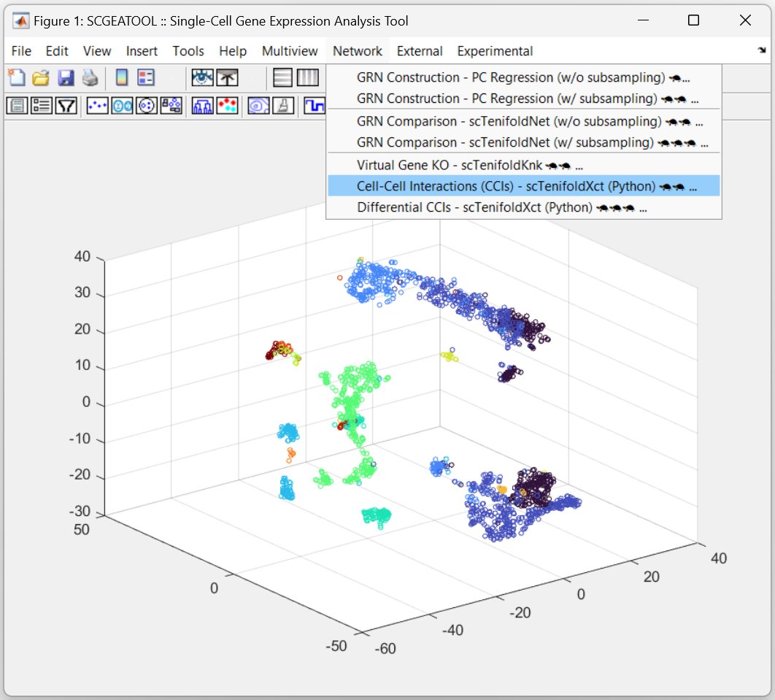Select GRN Comparison scTenifoldNet without subsampling
Image resolution: width=775 pixels, height=700 pixels.
tap(523, 121)
